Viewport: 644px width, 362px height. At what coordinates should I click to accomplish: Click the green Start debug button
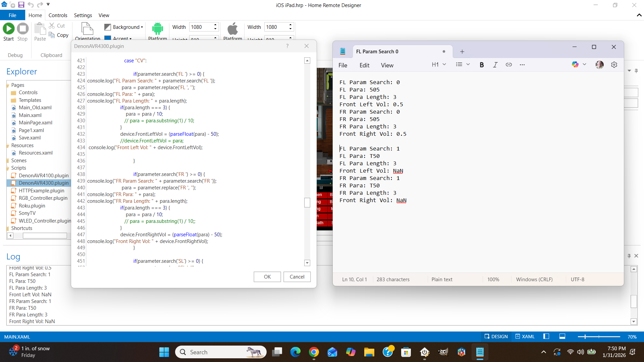(9, 29)
